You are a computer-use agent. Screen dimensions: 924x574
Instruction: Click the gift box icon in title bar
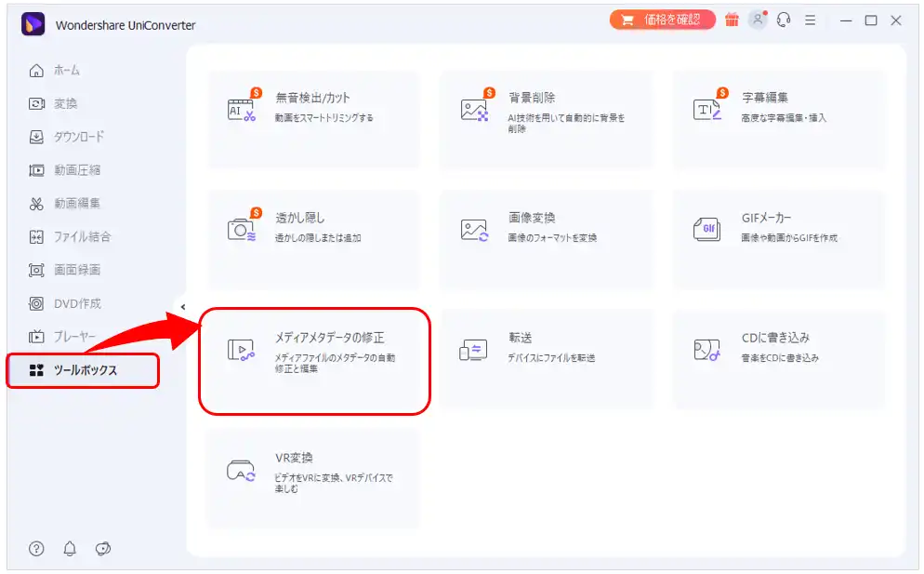tap(733, 20)
